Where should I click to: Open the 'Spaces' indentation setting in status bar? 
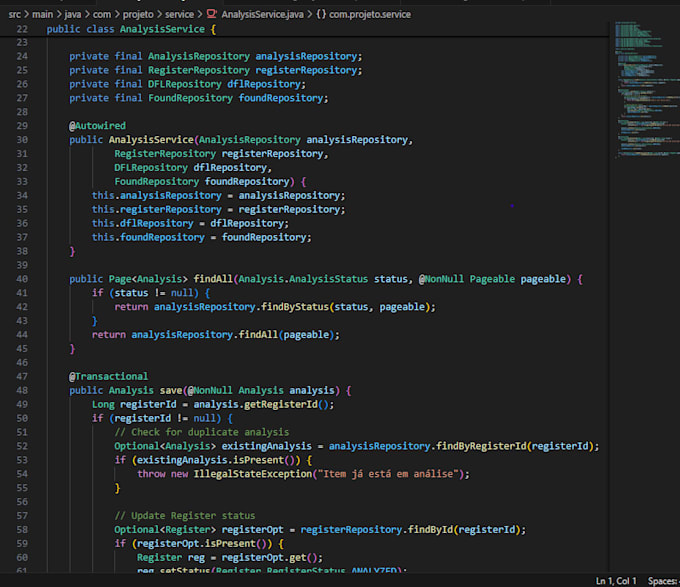[x=664, y=581]
